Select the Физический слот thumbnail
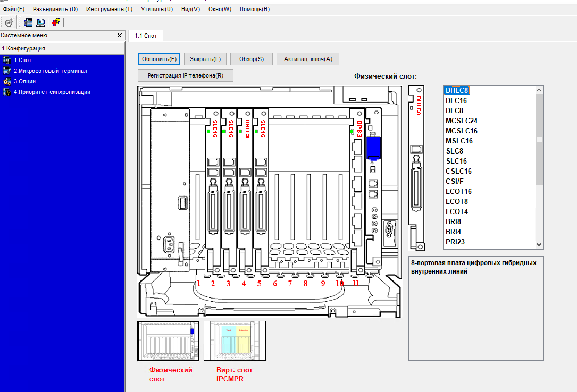 point(168,341)
